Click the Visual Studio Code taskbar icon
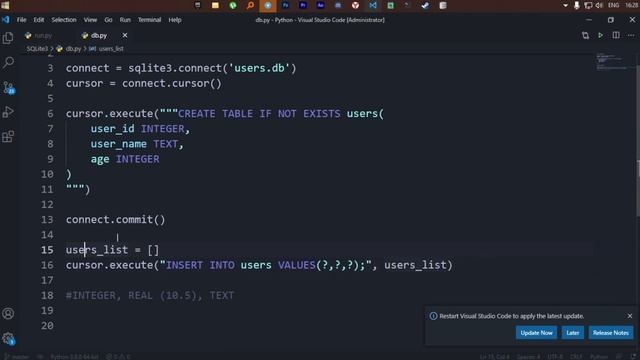The height and width of the screenshot is (360, 640). (x=373, y=5)
